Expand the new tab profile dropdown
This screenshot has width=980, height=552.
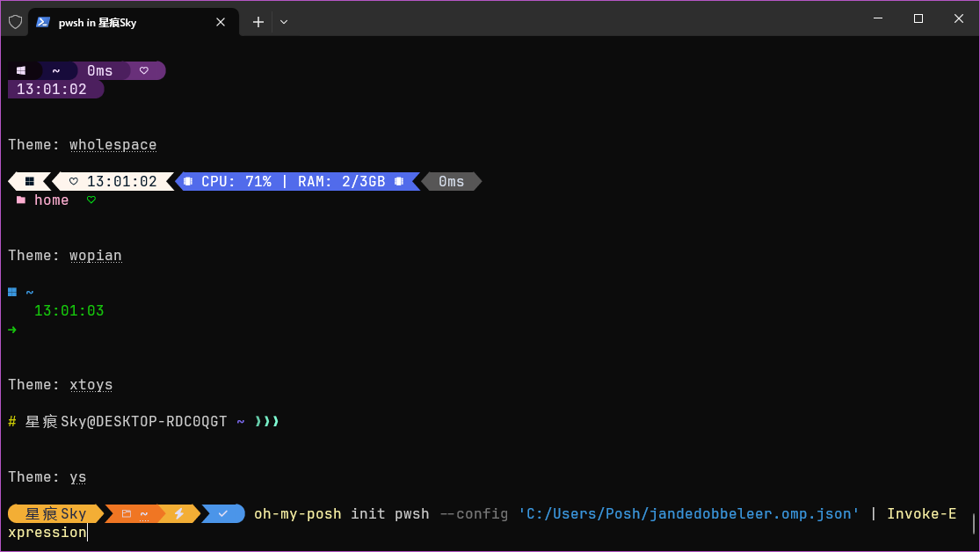pyautogui.click(x=284, y=23)
